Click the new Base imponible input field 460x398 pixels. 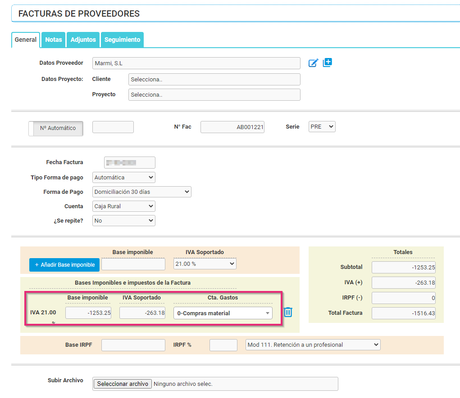(x=133, y=264)
